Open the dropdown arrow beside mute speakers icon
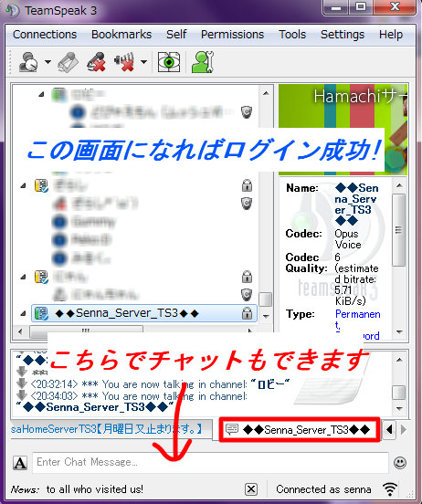Screen dimensions: 422x504 (x=143, y=62)
